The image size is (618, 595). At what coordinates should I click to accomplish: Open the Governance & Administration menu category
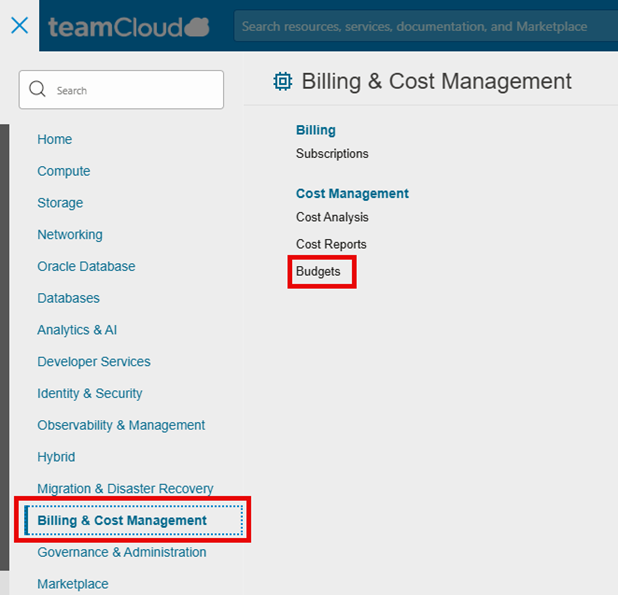(121, 552)
